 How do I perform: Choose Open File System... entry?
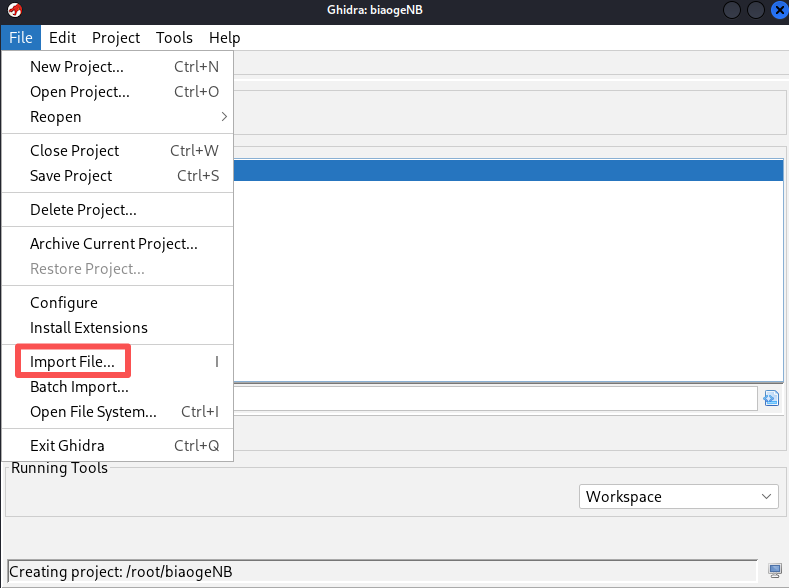point(117,411)
